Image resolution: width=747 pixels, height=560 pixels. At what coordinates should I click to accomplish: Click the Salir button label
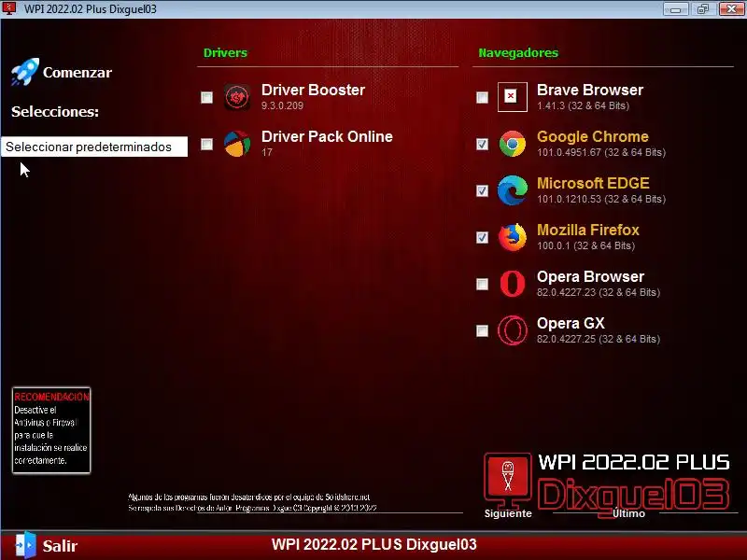(60, 546)
